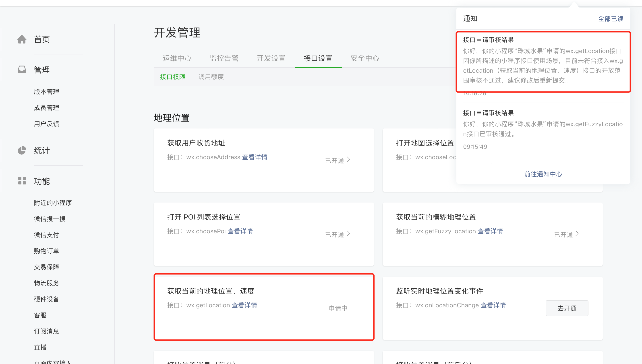Expand 已开通 chevron for wx.choosePoi

tap(348, 234)
